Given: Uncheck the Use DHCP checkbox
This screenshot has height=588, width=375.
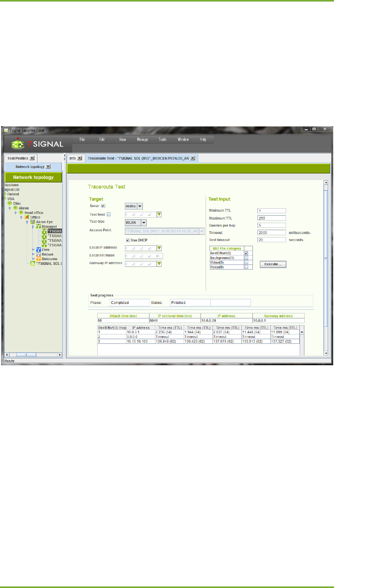Looking at the screenshot, I should pos(128,240).
